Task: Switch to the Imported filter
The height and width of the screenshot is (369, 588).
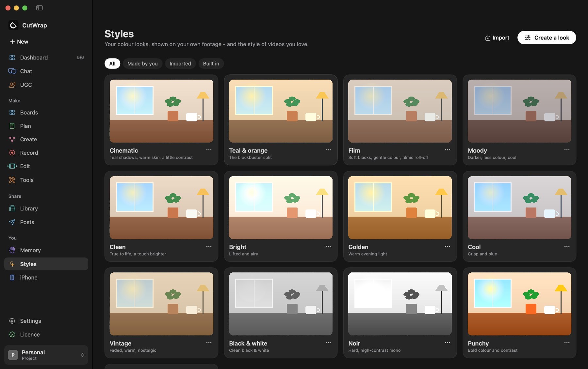Action: coord(180,64)
